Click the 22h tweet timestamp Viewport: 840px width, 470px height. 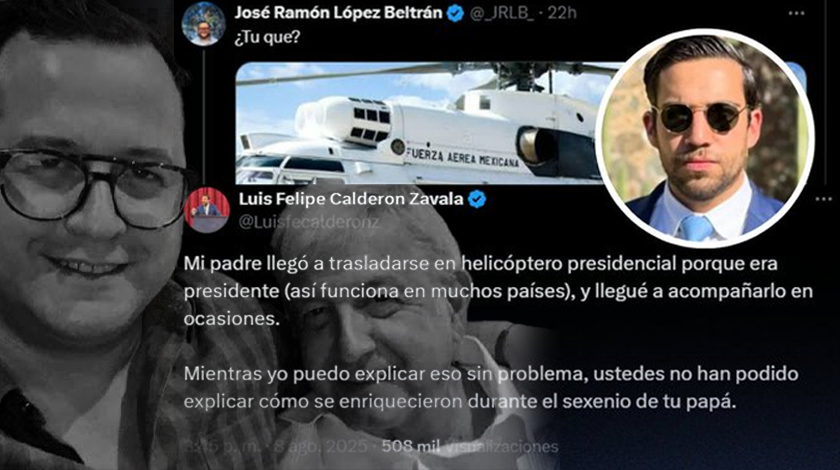(562, 13)
